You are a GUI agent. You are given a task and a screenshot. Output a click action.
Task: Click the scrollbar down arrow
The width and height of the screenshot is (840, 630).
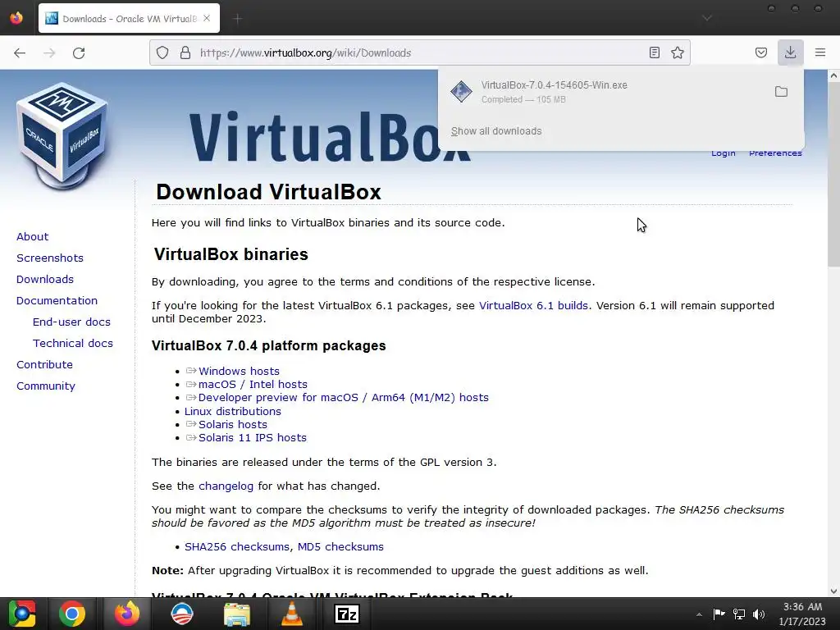(x=833, y=591)
